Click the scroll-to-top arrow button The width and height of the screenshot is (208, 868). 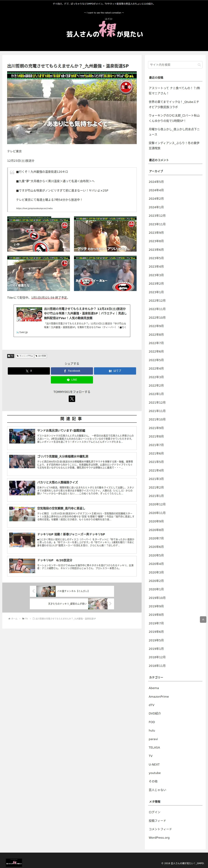click(203, 620)
